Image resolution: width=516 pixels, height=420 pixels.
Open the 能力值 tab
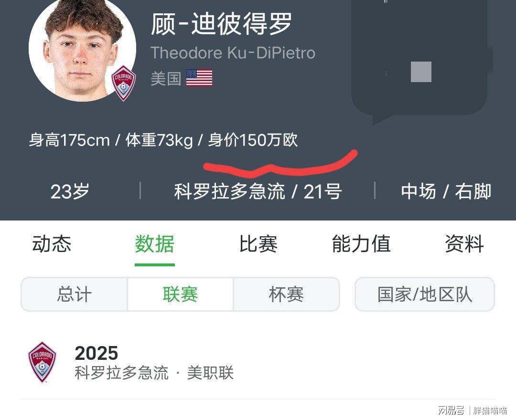361,244
